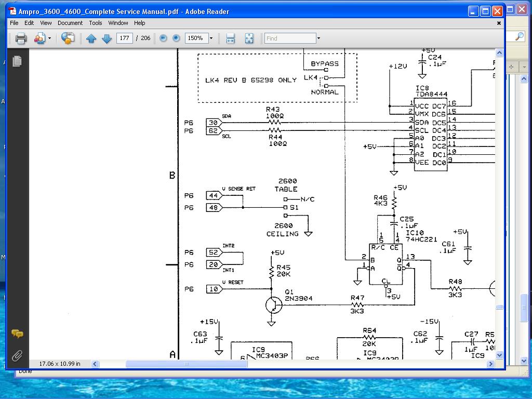Open the Document menu
532x399 pixels.
tap(70, 23)
